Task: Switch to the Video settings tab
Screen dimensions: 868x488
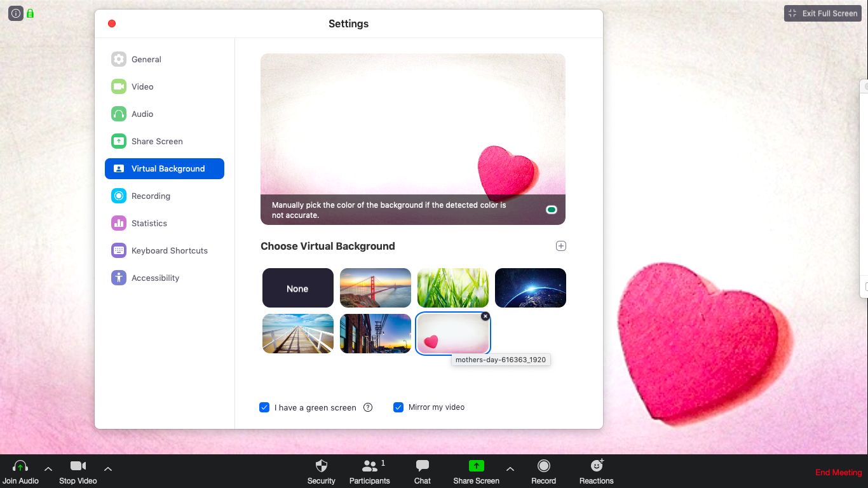Action: pyautogui.click(x=165, y=86)
